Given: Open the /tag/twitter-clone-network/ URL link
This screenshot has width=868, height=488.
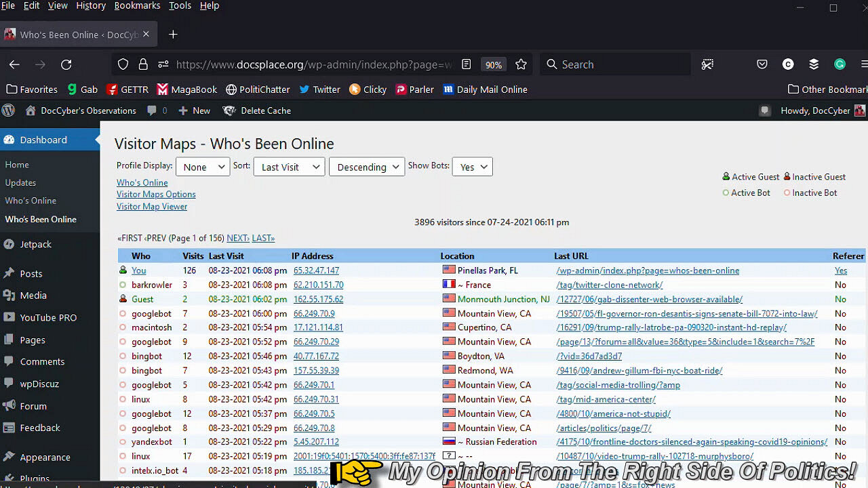Looking at the screenshot, I should 610,285.
